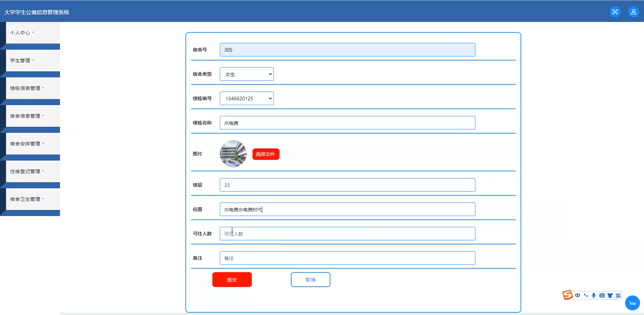
Task: Open the user profile icon in header
Action: point(633,12)
